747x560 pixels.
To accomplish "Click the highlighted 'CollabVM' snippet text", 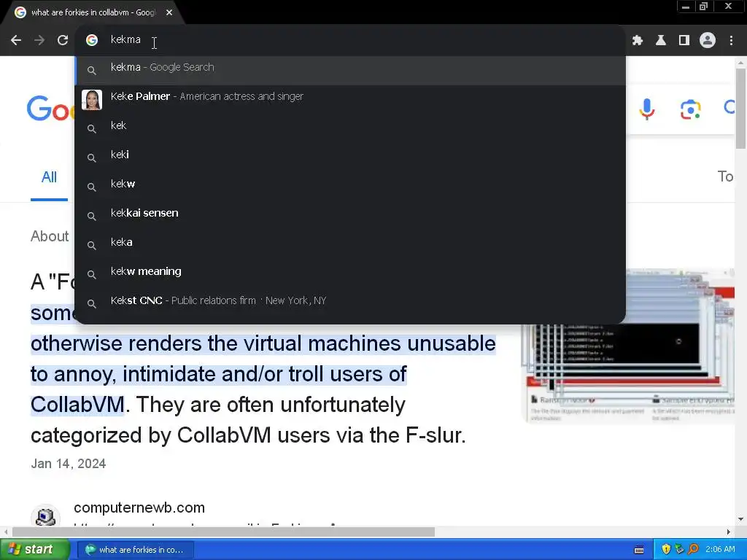I will (x=77, y=405).
